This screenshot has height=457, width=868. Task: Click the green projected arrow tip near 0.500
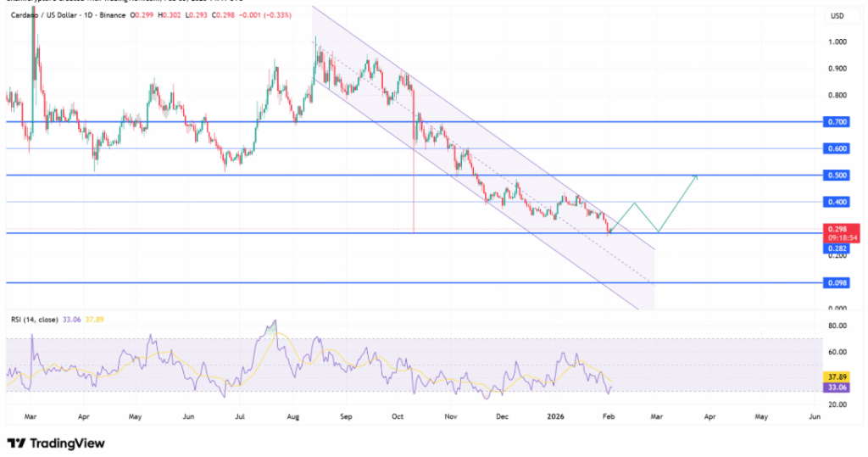696,176
